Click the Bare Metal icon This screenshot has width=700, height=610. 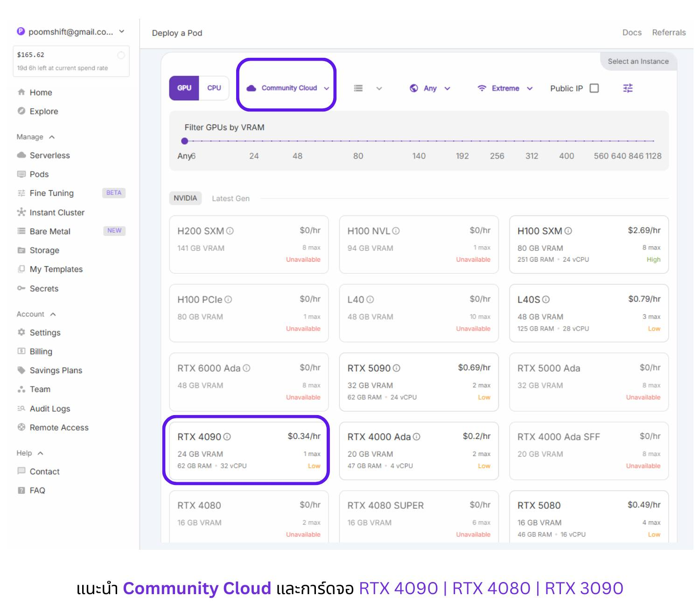coord(21,231)
